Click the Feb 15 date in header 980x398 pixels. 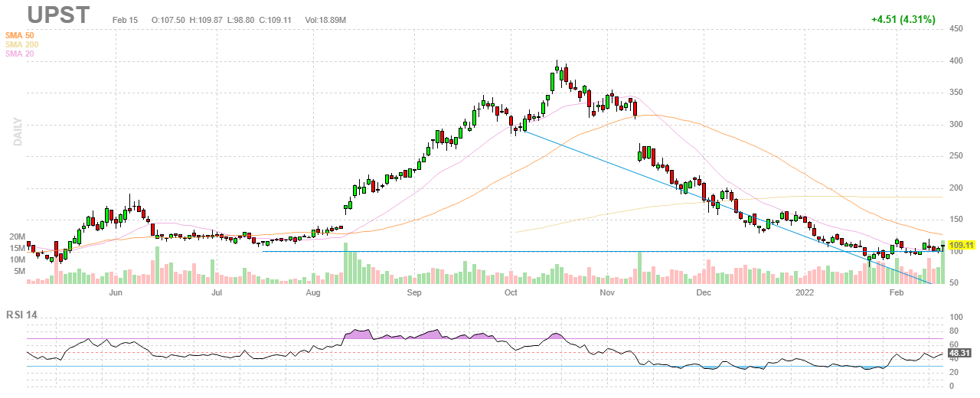pyautogui.click(x=125, y=19)
